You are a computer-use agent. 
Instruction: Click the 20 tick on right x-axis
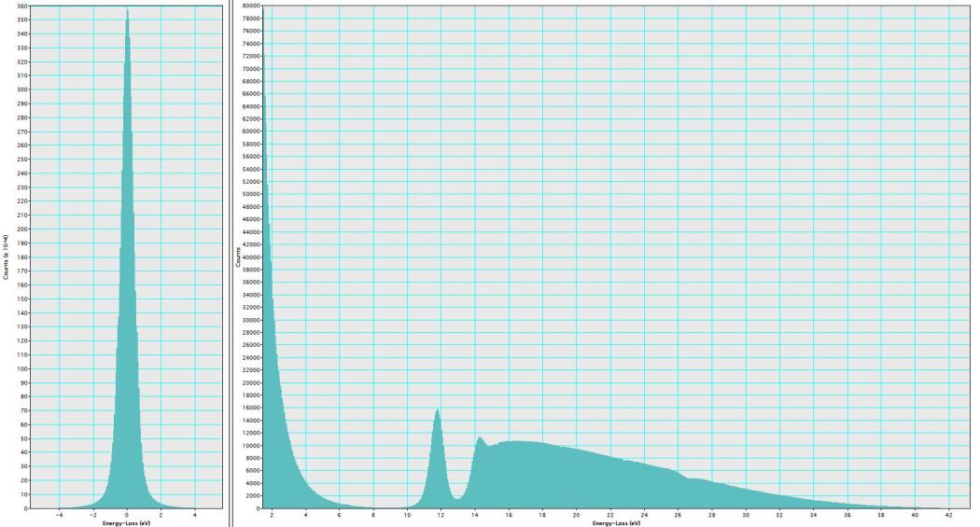click(x=577, y=514)
